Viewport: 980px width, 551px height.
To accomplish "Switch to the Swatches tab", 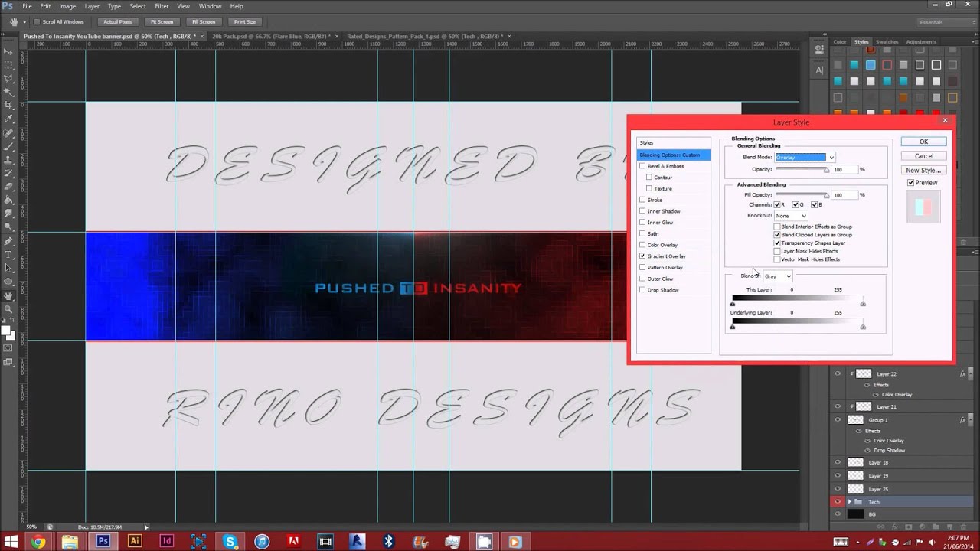I will point(887,42).
